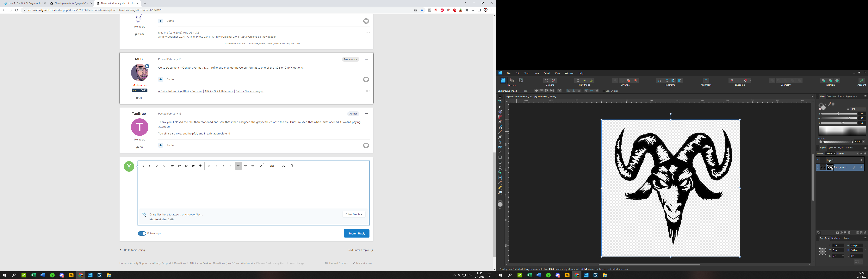Click Quote under MEB's post
This screenshot has height=279, width=868.
[170, 79]
